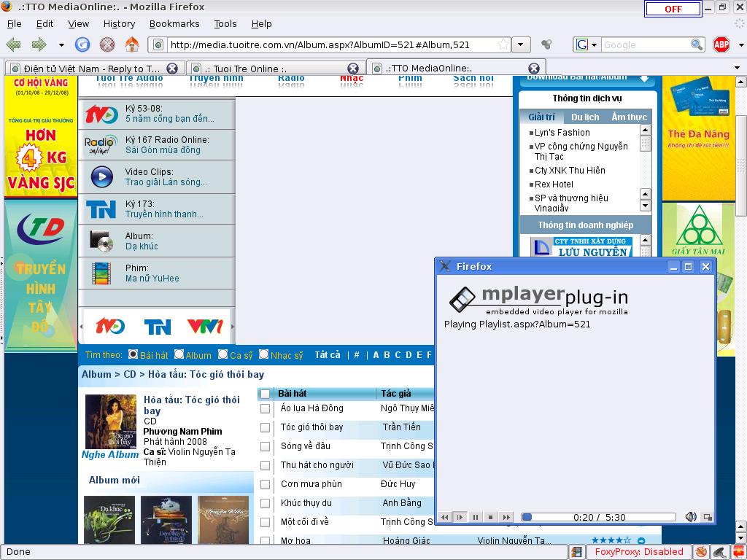Tick the checkbox for Tóc gió thôi bay song
747x560 pixels.
coord(266,427)
